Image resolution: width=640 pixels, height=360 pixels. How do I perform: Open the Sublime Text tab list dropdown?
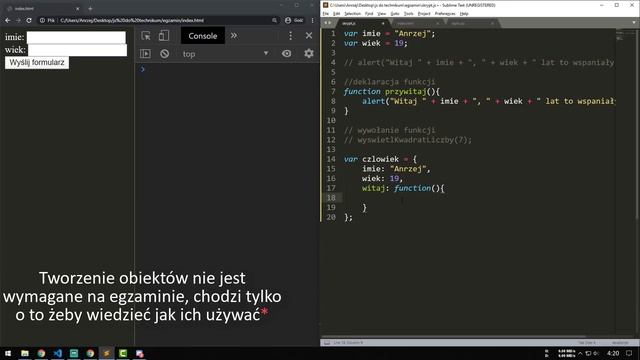[x=634, y=23]
